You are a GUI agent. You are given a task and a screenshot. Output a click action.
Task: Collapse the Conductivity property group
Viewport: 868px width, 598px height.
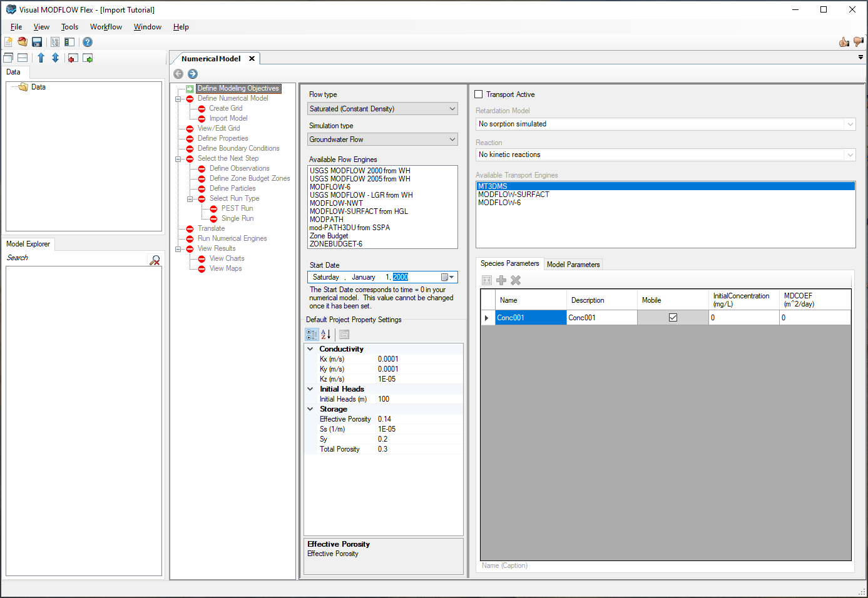309,348
